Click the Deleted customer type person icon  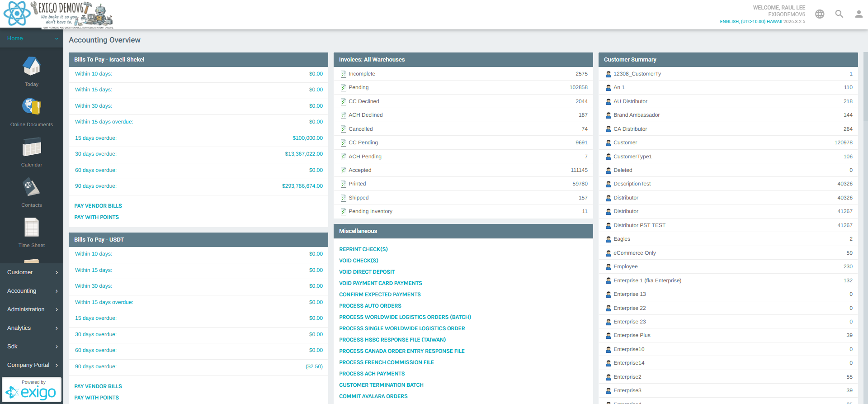[x=608, y=170]
